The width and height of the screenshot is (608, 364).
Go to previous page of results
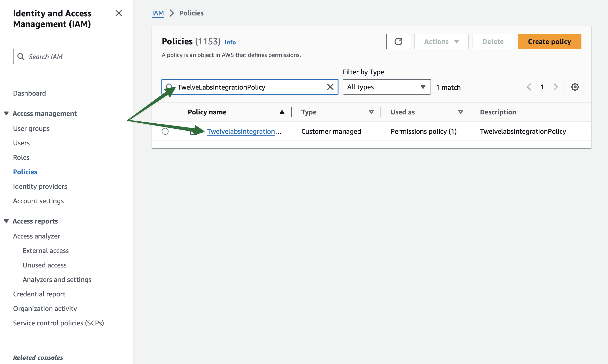529,87
